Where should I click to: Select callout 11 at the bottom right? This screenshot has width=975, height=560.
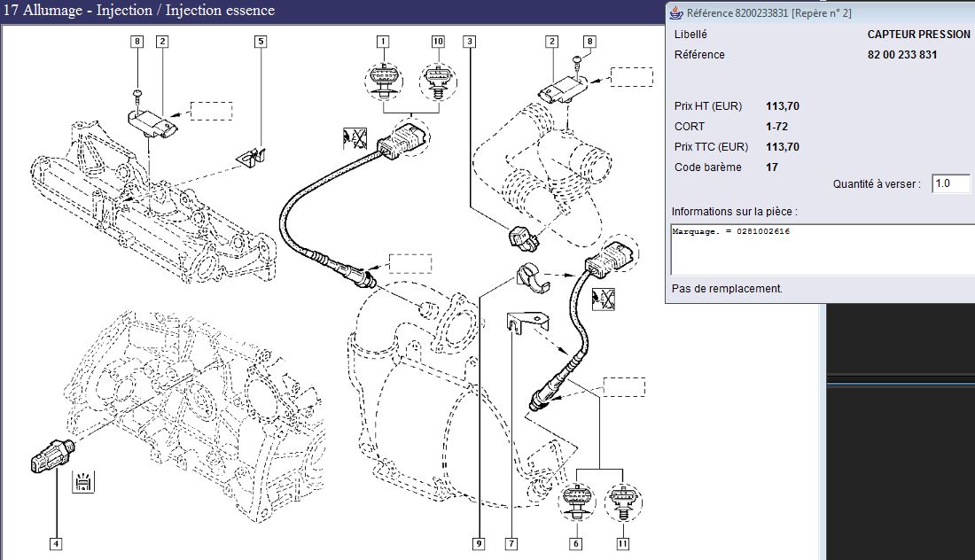tap(624, 544)
